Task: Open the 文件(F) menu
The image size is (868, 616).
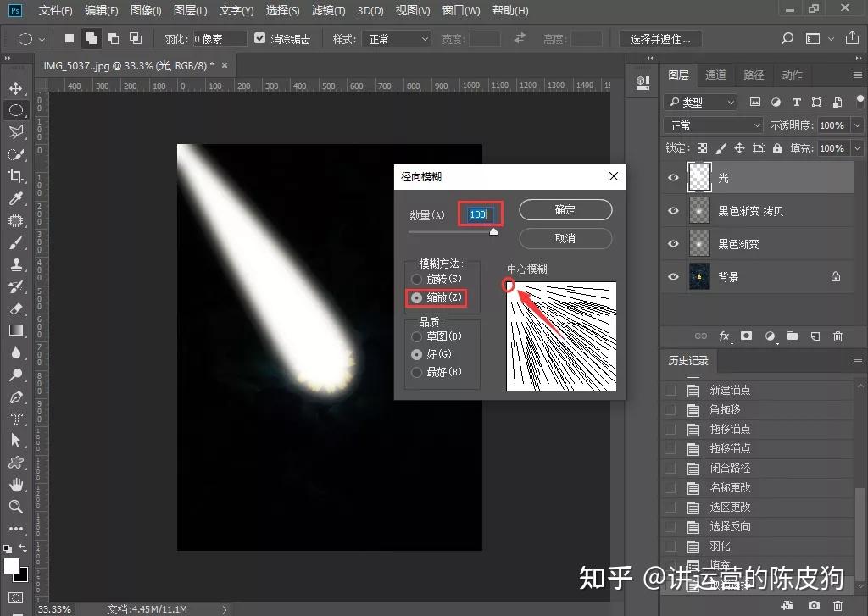Action: click(x=55, y=10)
